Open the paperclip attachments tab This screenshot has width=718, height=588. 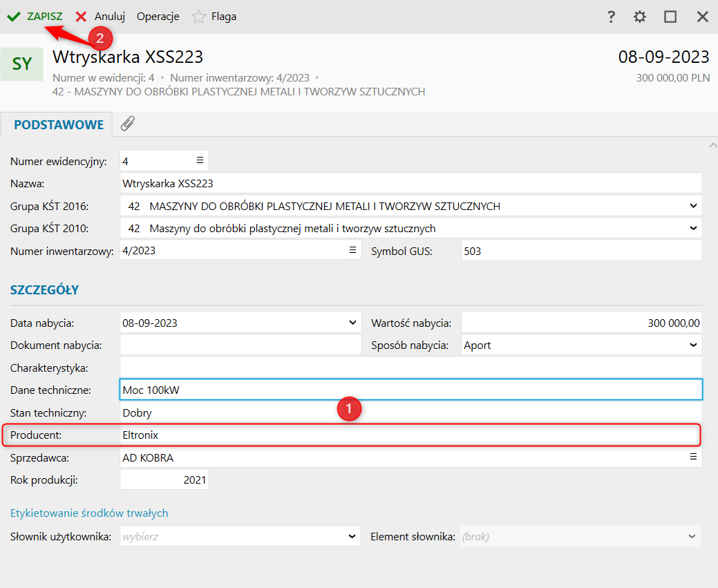[x=128, y=124]
